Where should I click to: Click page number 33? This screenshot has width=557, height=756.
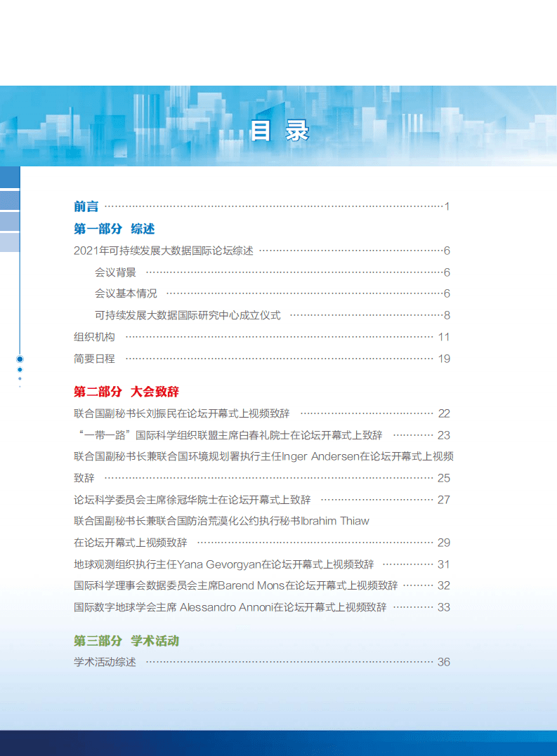pyautogui.click(x=444, y=607)
